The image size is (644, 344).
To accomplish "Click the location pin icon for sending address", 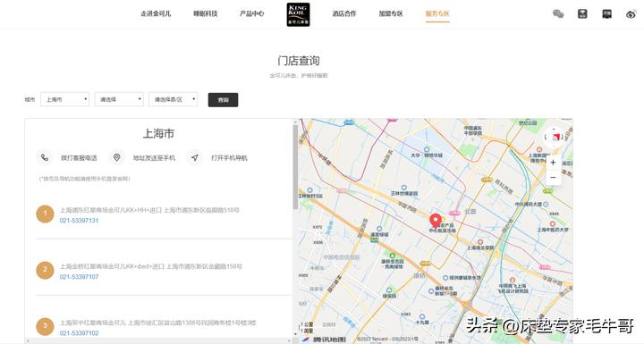I will point(116,157).
